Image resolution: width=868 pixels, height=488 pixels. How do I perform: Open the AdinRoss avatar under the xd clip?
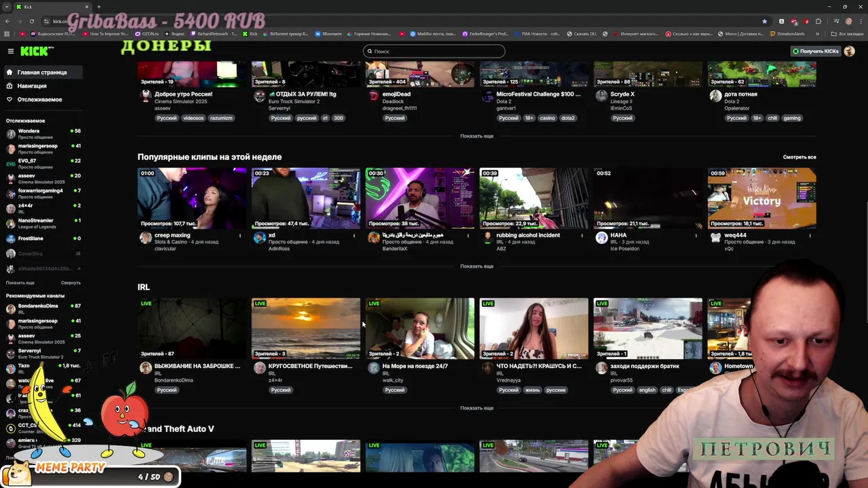pos(259,238)
